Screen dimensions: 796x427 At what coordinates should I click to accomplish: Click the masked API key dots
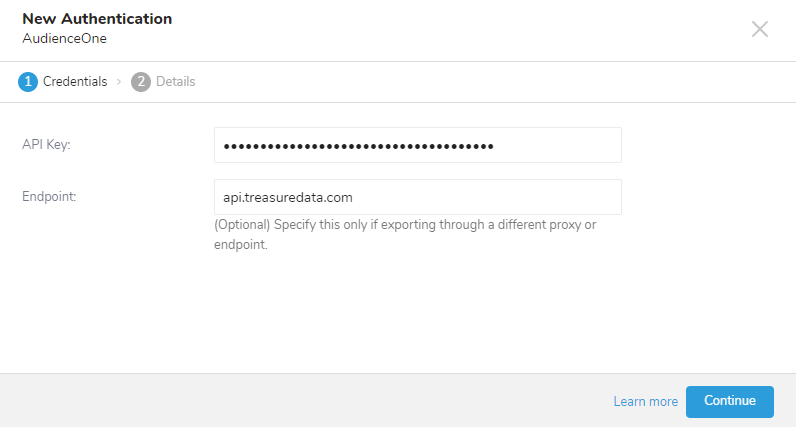(358, 146)
